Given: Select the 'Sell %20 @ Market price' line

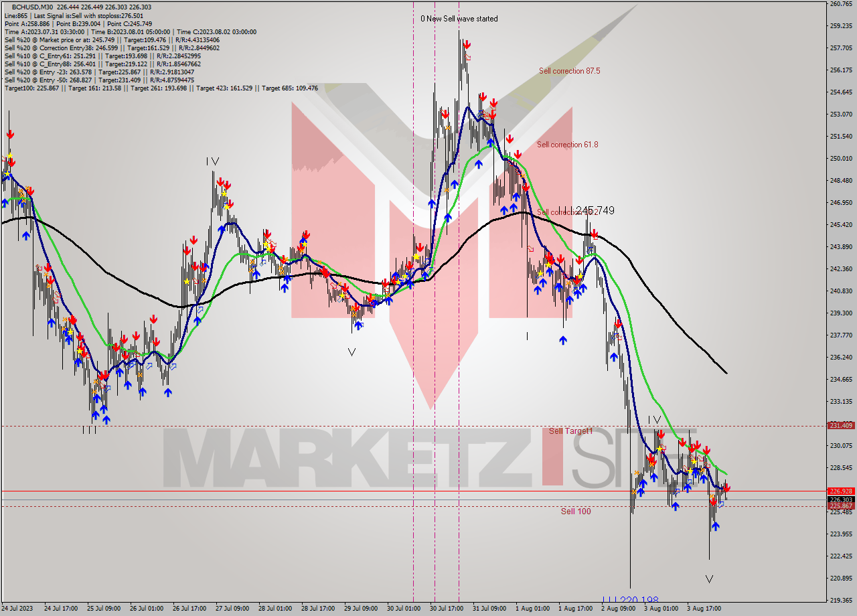Looking at the screenshot, I should pos(112,40).
